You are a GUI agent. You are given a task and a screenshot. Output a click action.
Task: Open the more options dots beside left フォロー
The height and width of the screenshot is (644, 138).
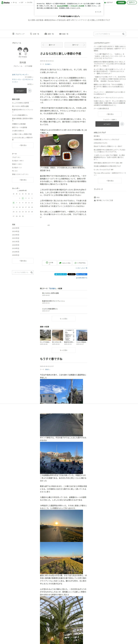pyautogui.click(x=30, y=91)
